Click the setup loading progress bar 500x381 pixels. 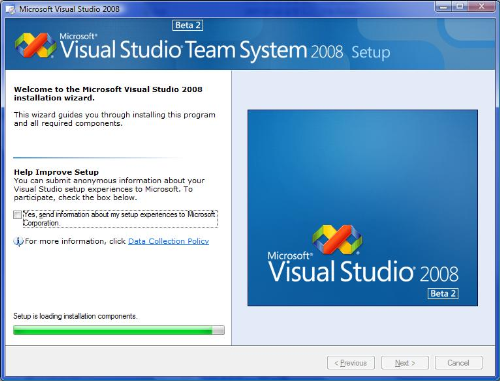click(119, 330)
